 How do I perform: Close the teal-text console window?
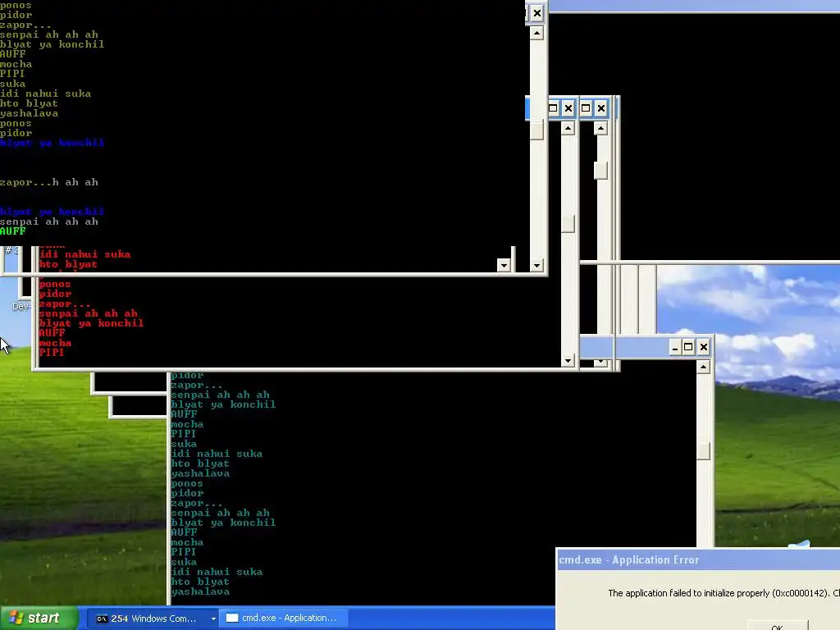tap(703, 347)
